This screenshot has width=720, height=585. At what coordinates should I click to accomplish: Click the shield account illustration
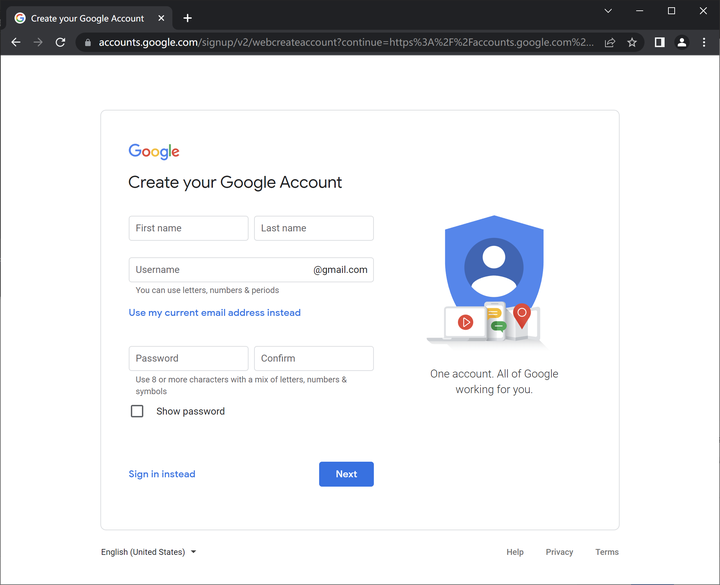pyautogui.click(x=488, y=281)
